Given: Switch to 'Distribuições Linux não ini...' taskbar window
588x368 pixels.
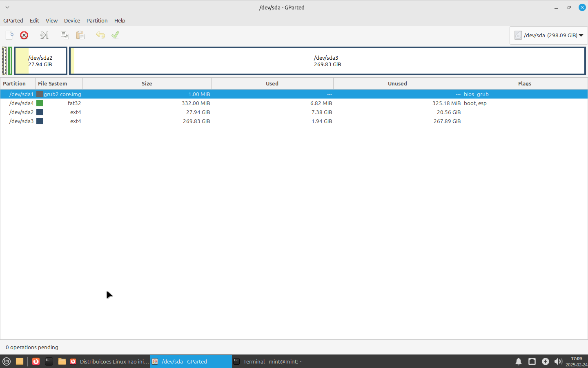Looking at the screenshot, I should [109, 361].
